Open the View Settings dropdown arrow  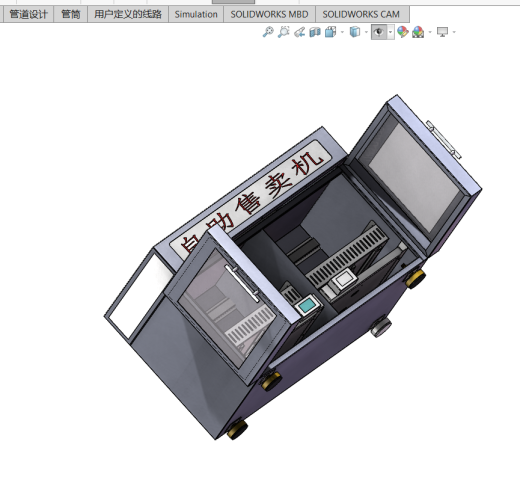454,32
